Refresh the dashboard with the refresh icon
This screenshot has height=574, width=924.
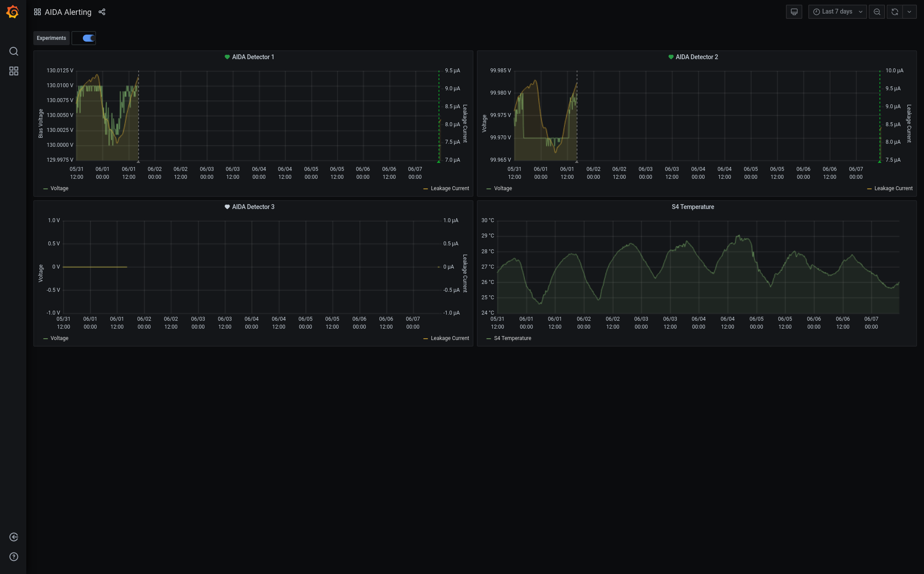pos(895,12)
